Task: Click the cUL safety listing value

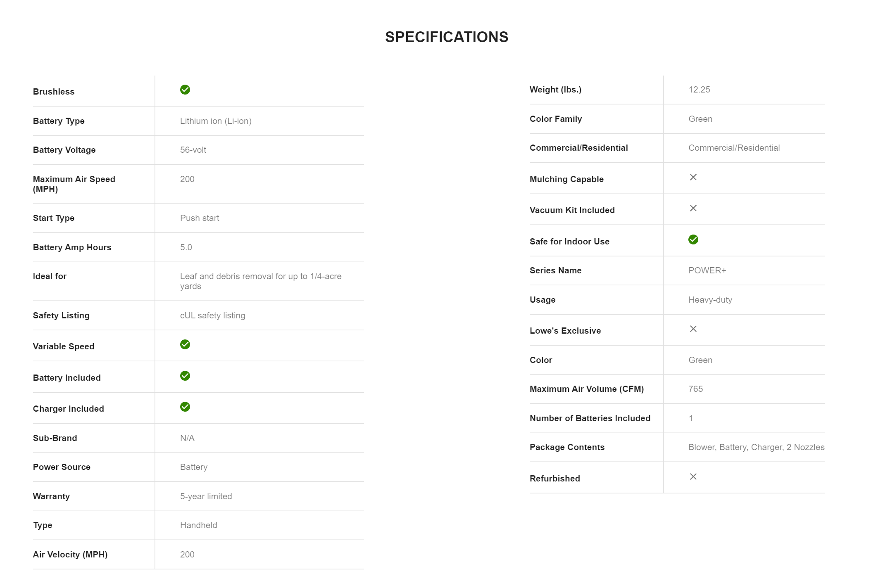Action: pyautogui.click(x=212, y=315)
